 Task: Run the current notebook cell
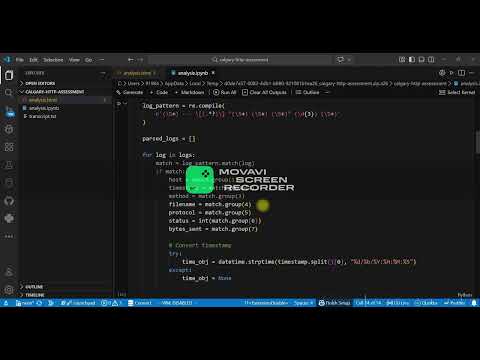coord(119,104)
